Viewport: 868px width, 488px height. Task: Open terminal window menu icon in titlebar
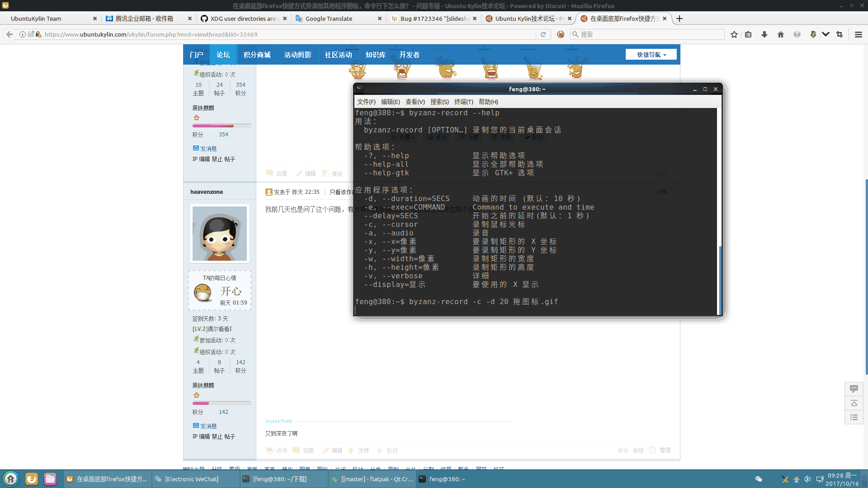tap(359, 89)
